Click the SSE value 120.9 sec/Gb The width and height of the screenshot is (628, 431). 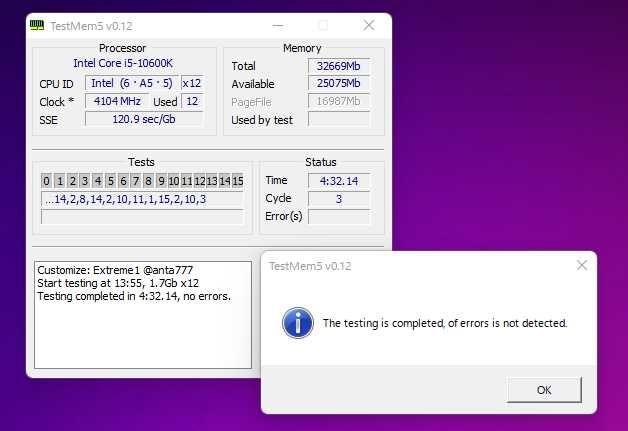click(144, 119)
